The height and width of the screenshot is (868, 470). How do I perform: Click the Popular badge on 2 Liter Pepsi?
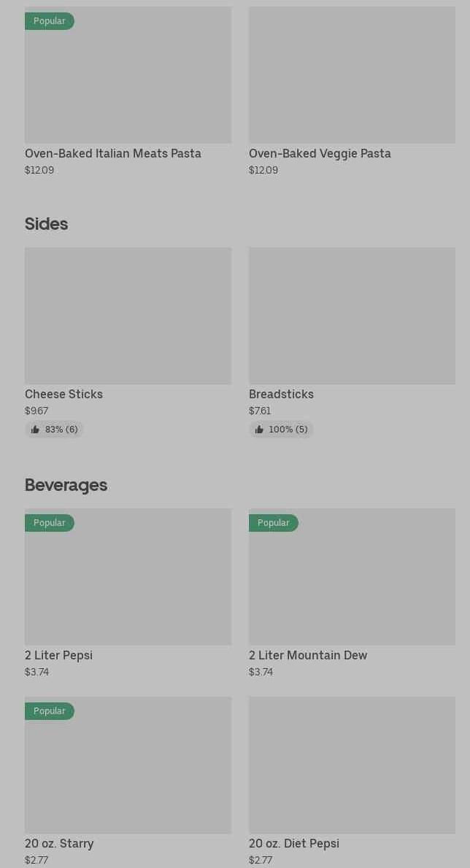coord(49,523)
